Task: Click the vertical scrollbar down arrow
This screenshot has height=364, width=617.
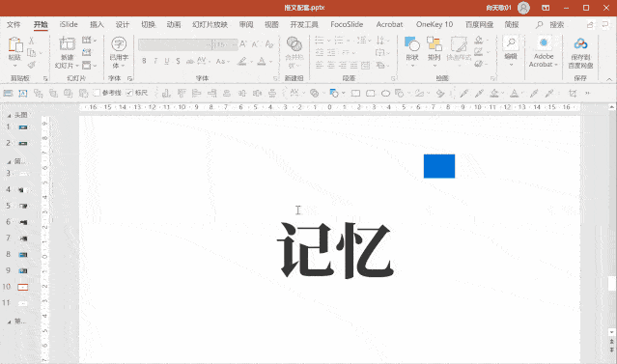Action: click(x=612, y=332)
